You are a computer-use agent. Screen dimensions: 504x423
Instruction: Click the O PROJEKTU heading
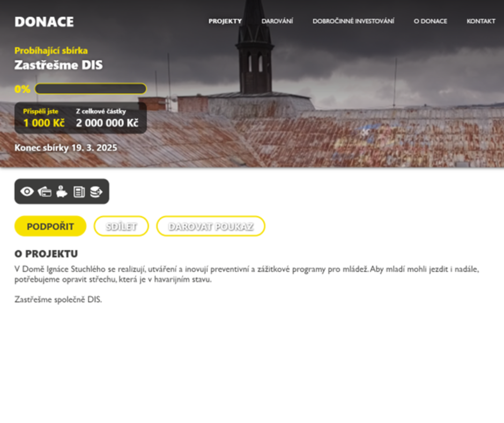click(46, 254)
